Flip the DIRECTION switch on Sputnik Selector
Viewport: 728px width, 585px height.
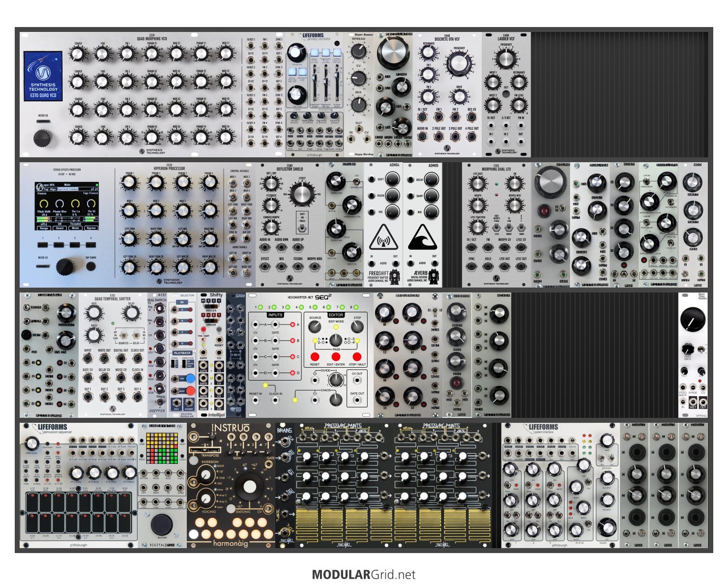184,364
